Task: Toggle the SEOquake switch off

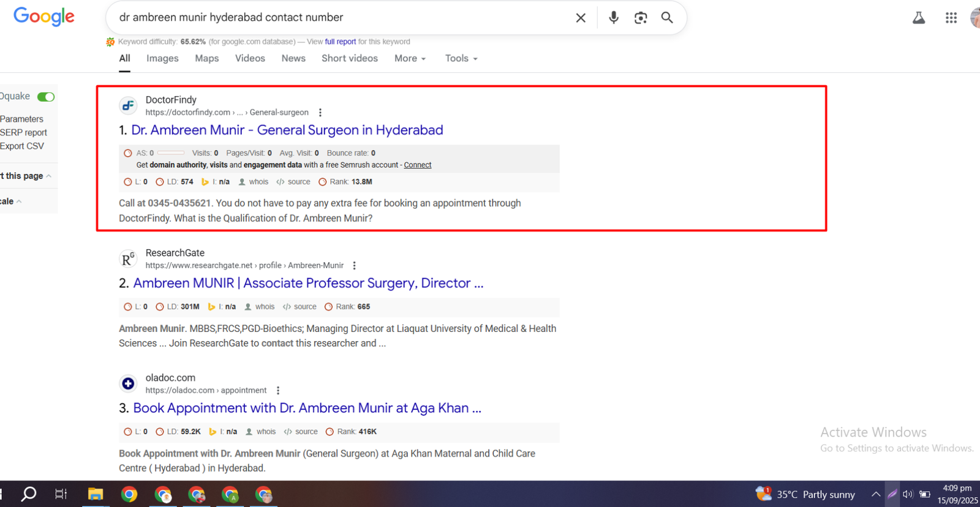Action: point(46,97)
